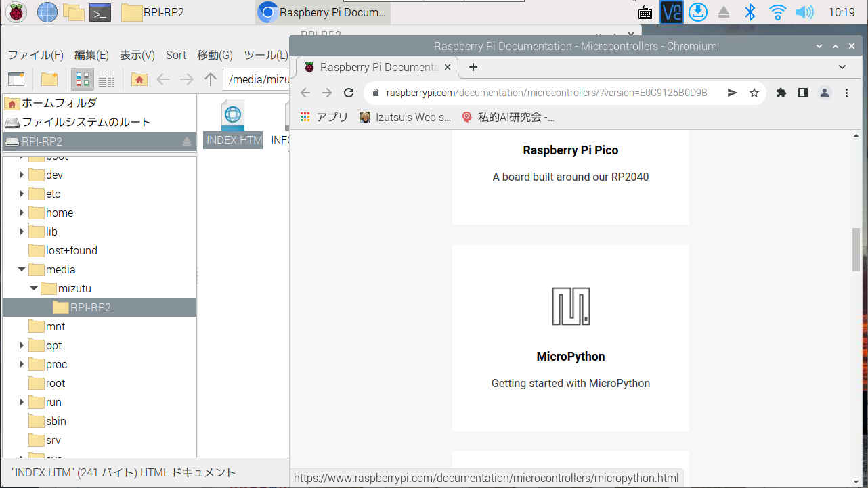
Task: Expand the opt folder in tree
Action: [22, 345]
